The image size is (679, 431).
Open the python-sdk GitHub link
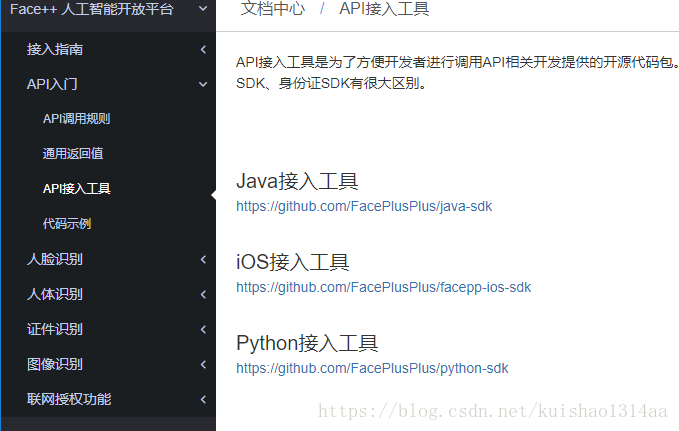[x=372, y=368]
